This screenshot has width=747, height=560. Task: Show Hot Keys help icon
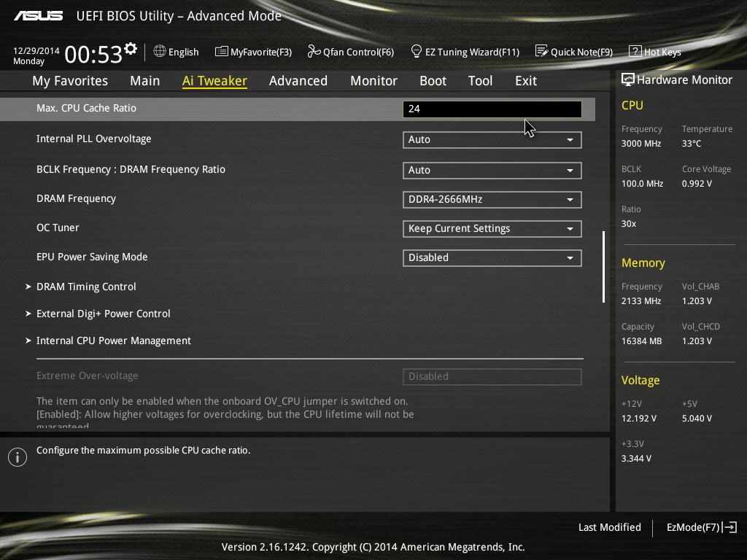click(635, 51)
